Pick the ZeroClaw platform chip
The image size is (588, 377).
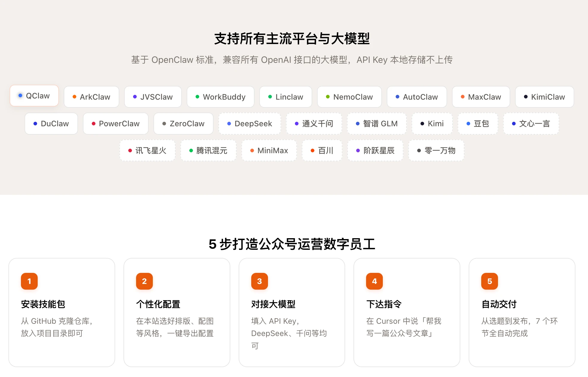point(183,124)
